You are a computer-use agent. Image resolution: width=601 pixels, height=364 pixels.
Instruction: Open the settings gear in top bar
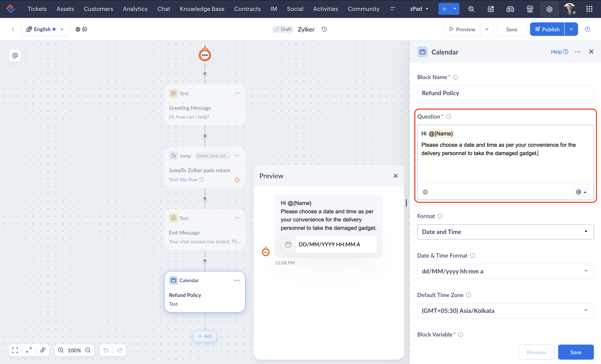[x=549, y=9]
